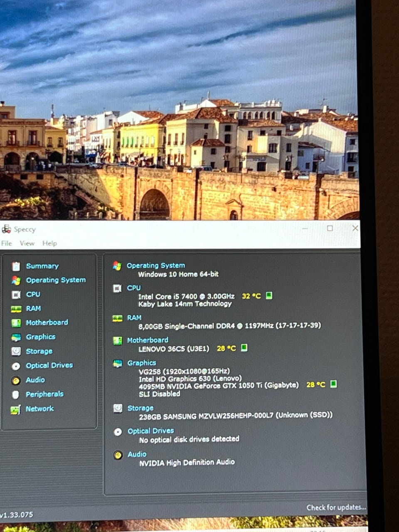399x532 pixels.
Task: Open the Motherboard heading link in summary
Action: [148, 340]
